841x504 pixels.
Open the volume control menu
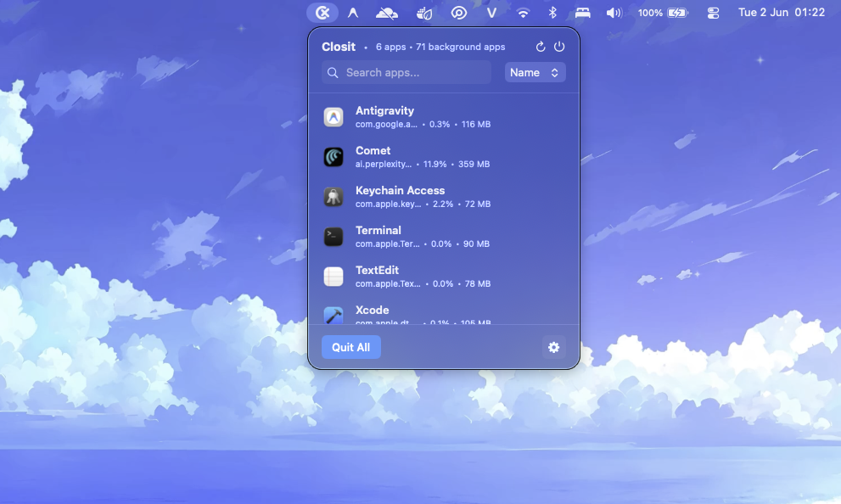click(x=614, y=13)
